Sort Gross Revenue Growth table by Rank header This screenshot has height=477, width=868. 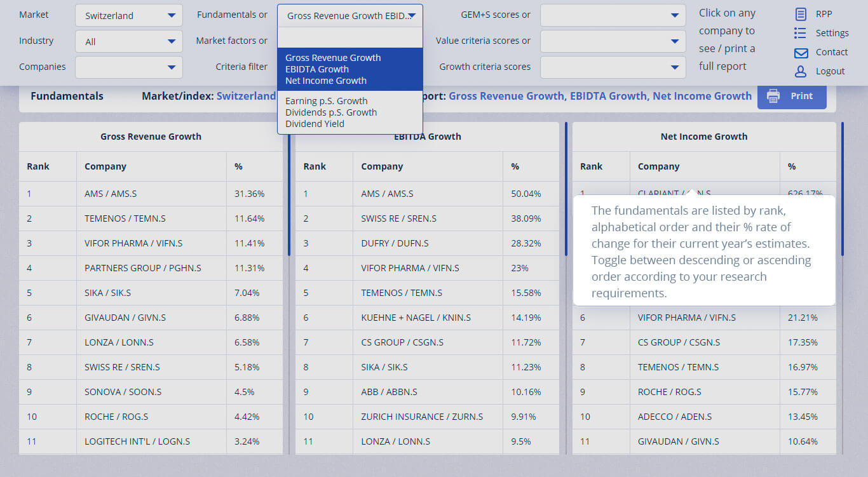pyautogui.click(x=38, y=166)
